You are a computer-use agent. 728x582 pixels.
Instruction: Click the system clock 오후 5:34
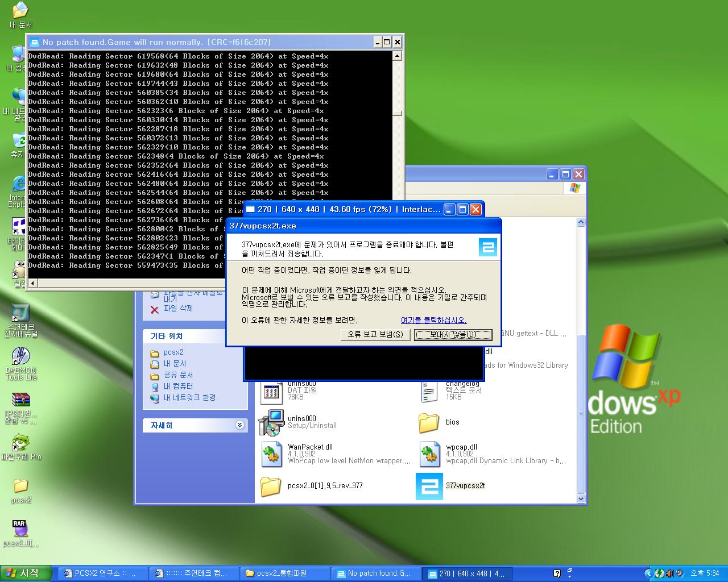click(705, 573)
